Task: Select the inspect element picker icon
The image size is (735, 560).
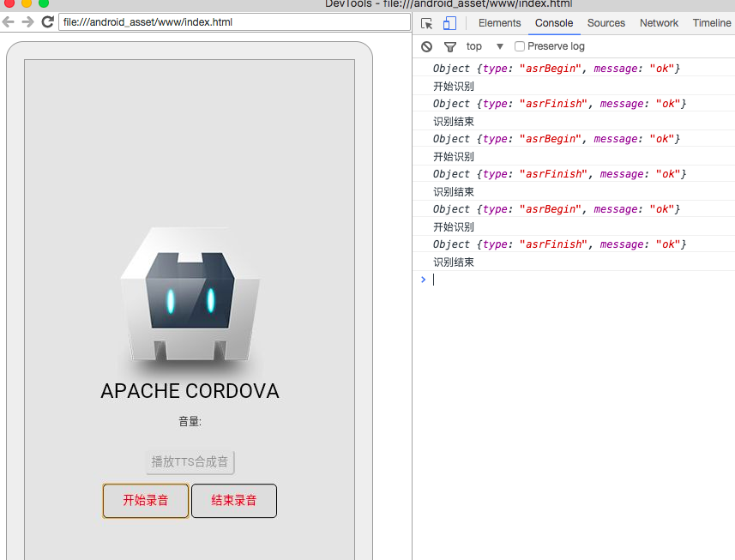Action: click(425, 23)
